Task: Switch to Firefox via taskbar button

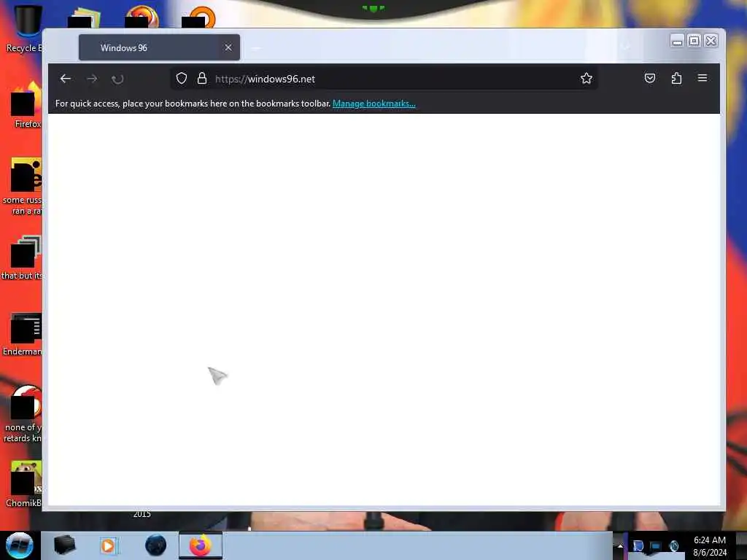Action: pyautogui.click(x=201, y=545)
